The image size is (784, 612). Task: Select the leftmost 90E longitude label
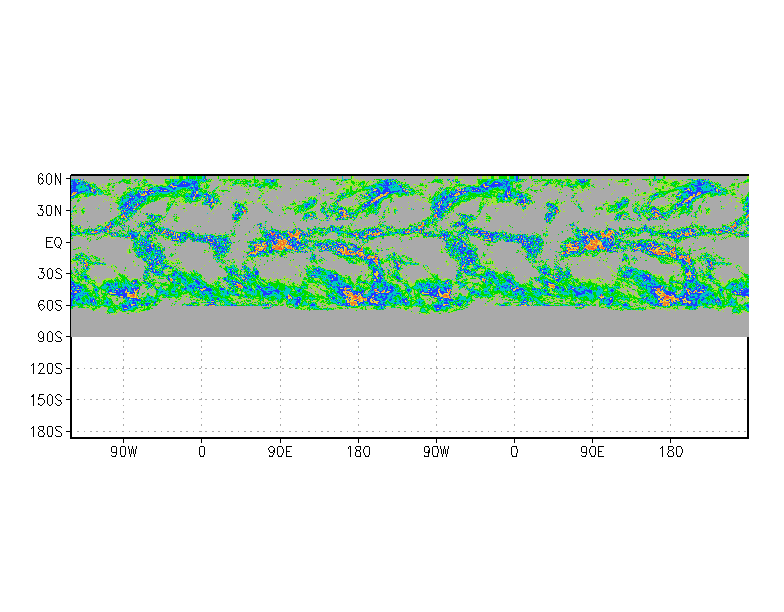click(280, 452)
